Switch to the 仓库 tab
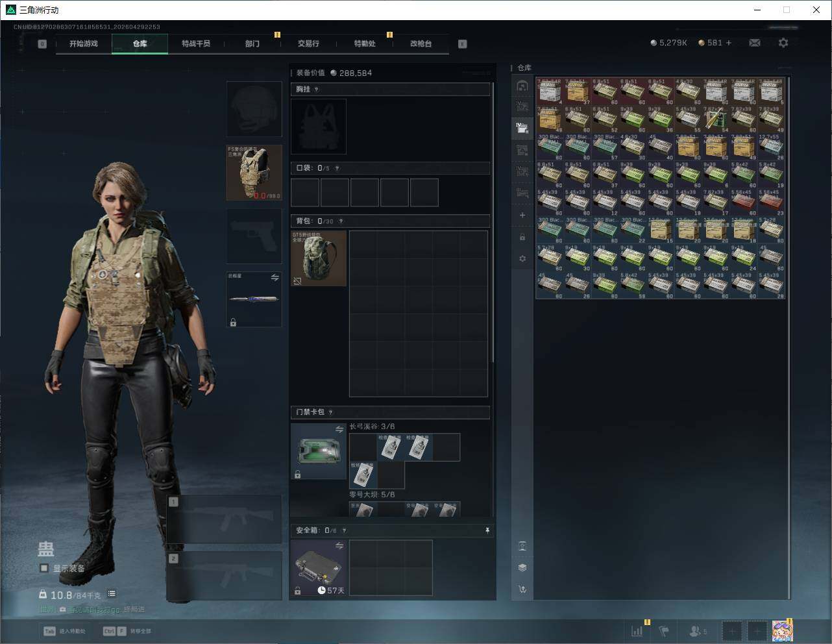Screen dimensions: 832x644 click(140, 43)
